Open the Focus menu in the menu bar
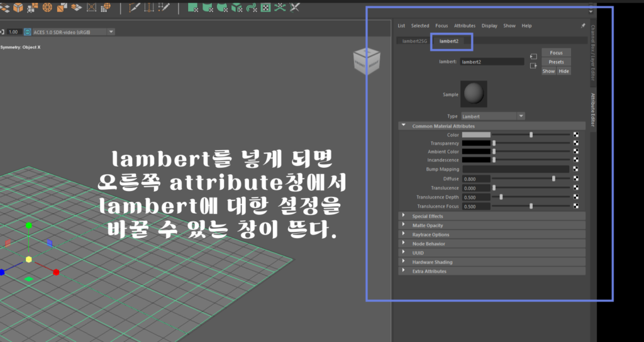This screenshot has width=644, height=342. [441, 25]
